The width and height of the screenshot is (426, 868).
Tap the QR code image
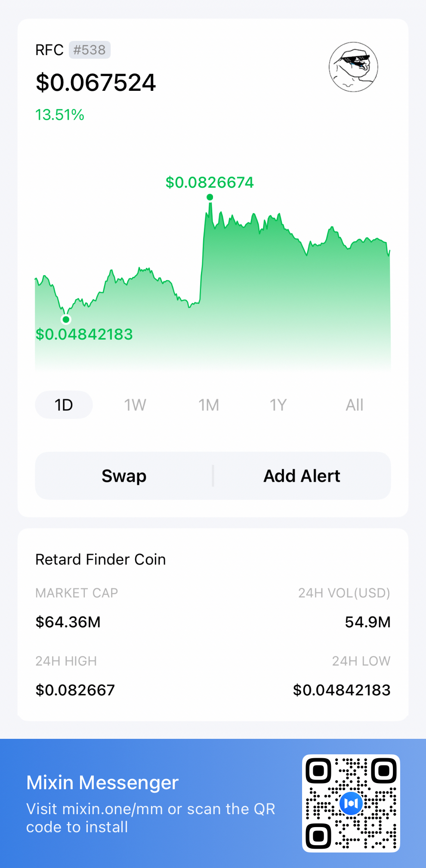click(x=351, y=803)
